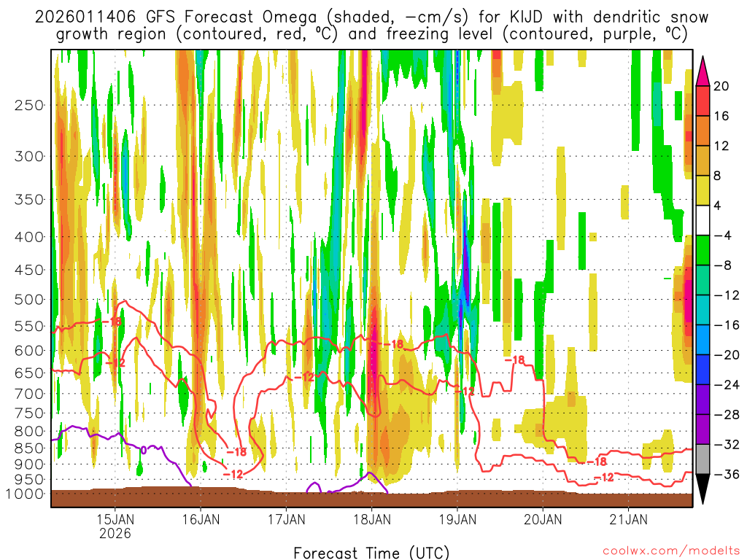
Task: Click the 850 pressure level label
Action: [x=29, y=448]
